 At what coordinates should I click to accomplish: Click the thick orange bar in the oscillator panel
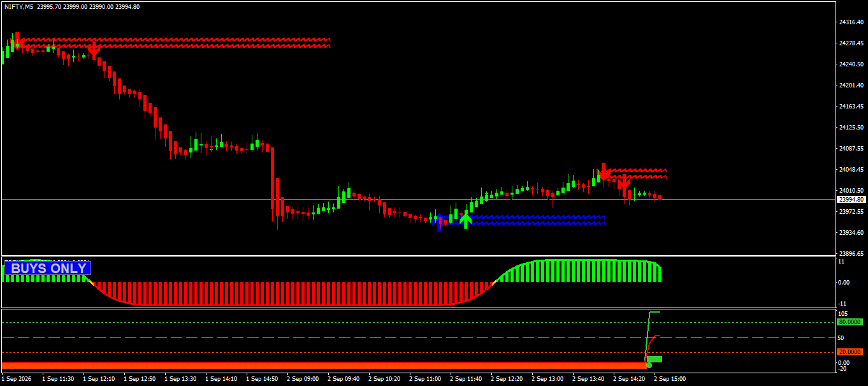[x=324, y=366]
